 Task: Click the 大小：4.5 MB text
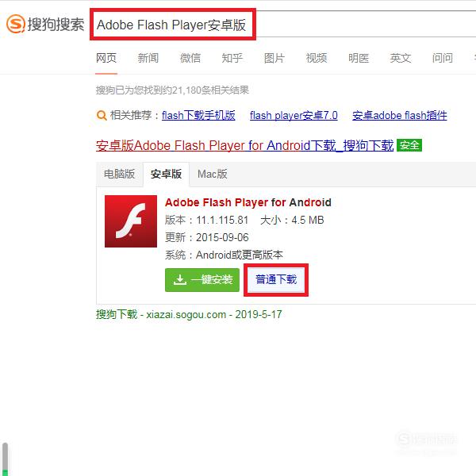(x=292, y=220)
